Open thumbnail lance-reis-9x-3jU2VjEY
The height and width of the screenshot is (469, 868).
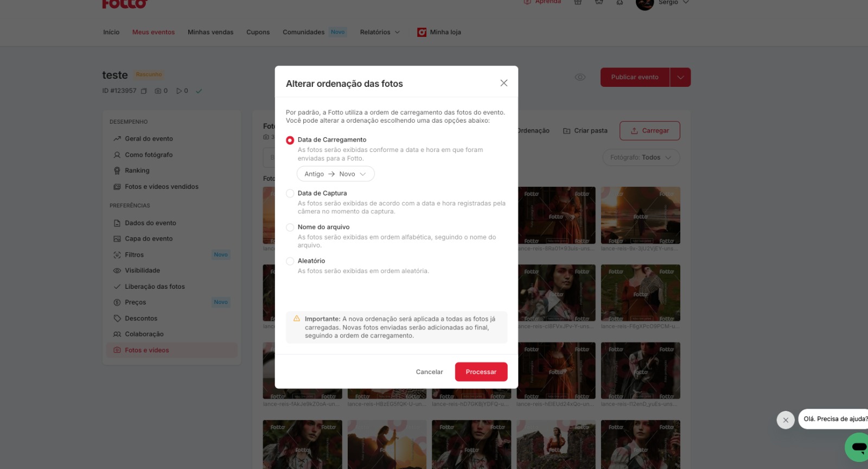pos(641,216)
